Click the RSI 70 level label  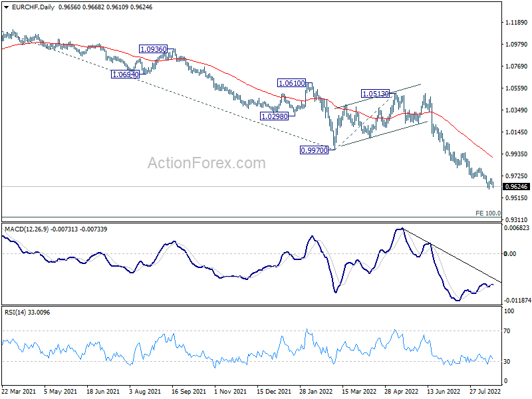pyautogui.click(x=507, y=331)
